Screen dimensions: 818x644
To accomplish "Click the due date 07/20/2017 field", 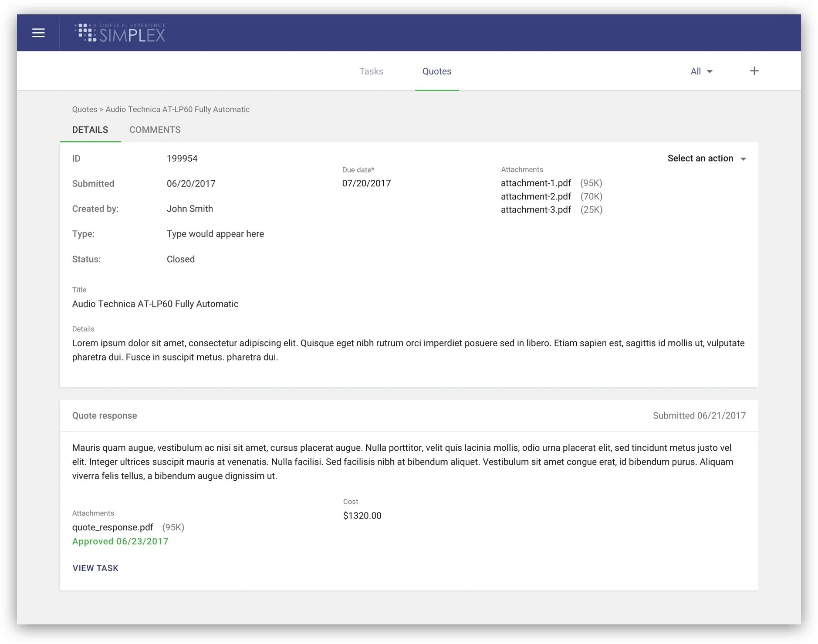I will (366, 183).
